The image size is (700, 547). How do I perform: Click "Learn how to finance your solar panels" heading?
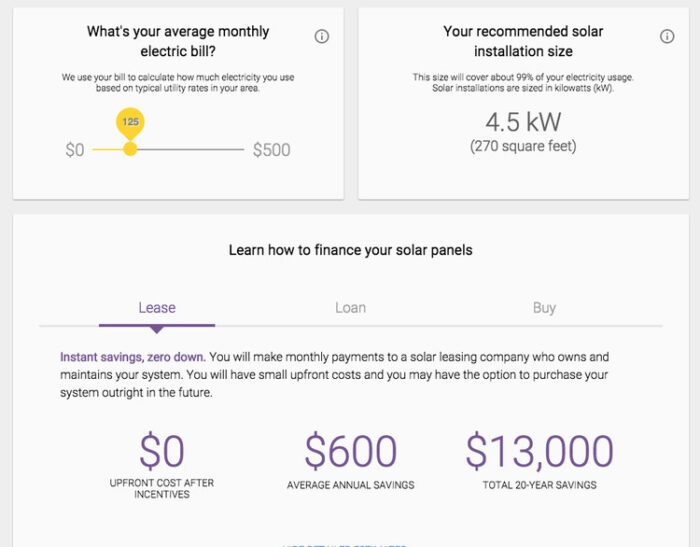(350, 250)
